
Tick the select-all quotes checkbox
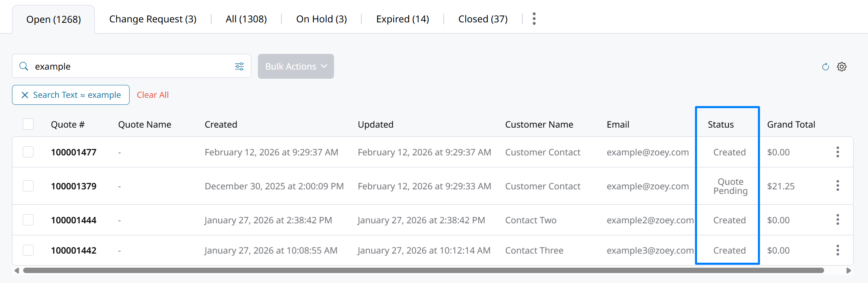[x=28, y=124]
